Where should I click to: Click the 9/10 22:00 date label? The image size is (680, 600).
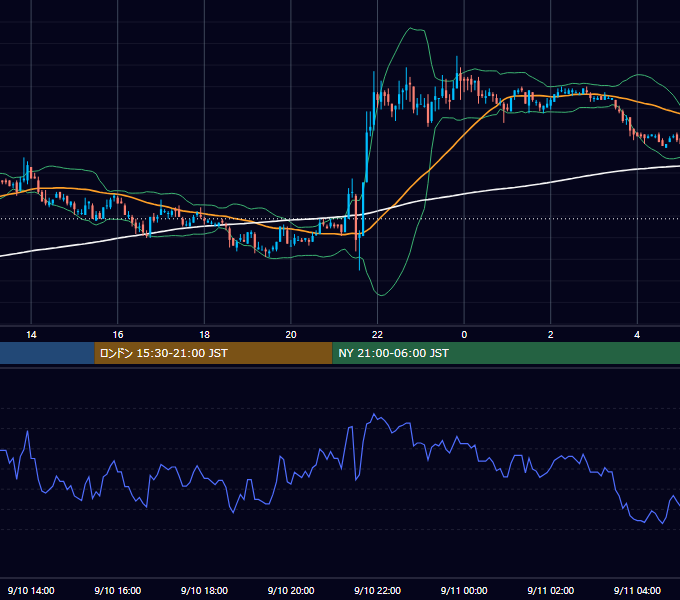[x=377, y=590]
